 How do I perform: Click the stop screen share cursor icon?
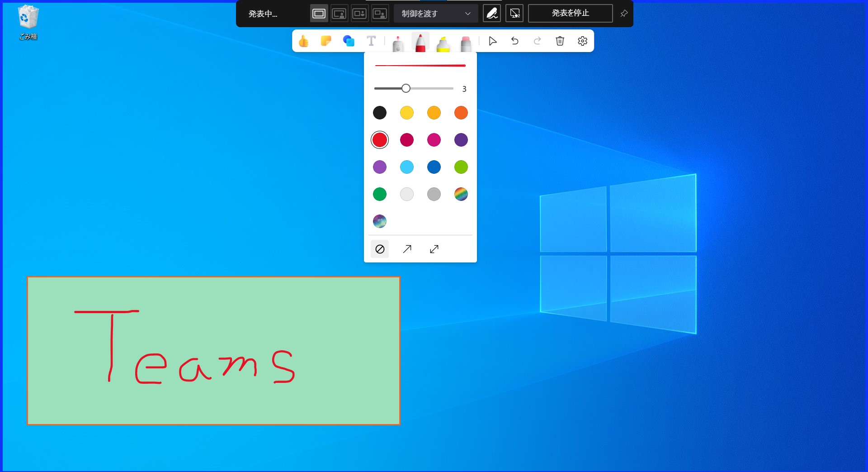514,14
